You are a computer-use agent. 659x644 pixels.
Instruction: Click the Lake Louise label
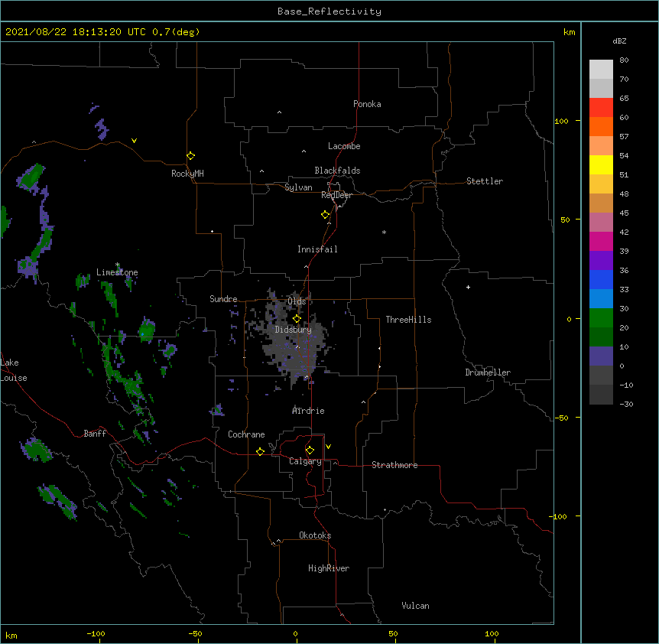coord(12,370)
